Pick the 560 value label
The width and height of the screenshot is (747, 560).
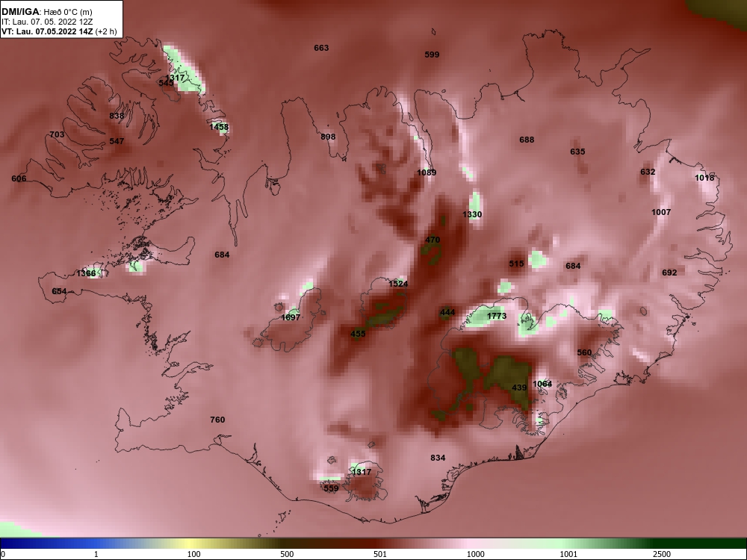584,352
